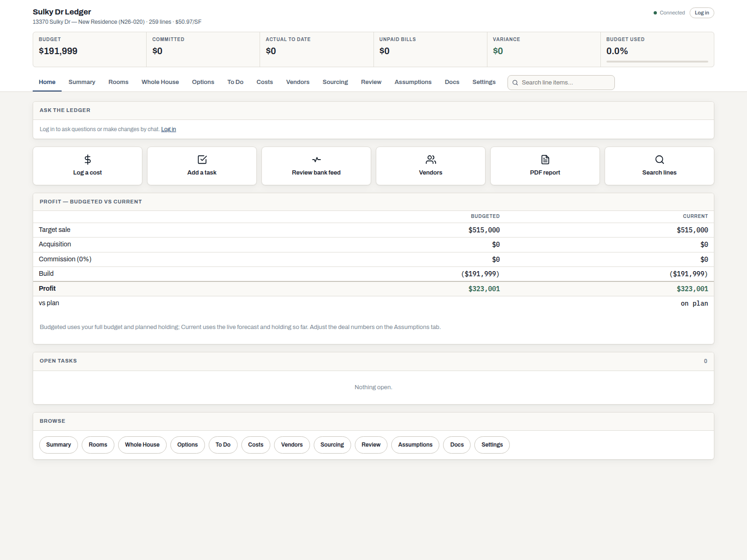Click the Open Tasks count badge
The image size is (747, 560).
705,361
